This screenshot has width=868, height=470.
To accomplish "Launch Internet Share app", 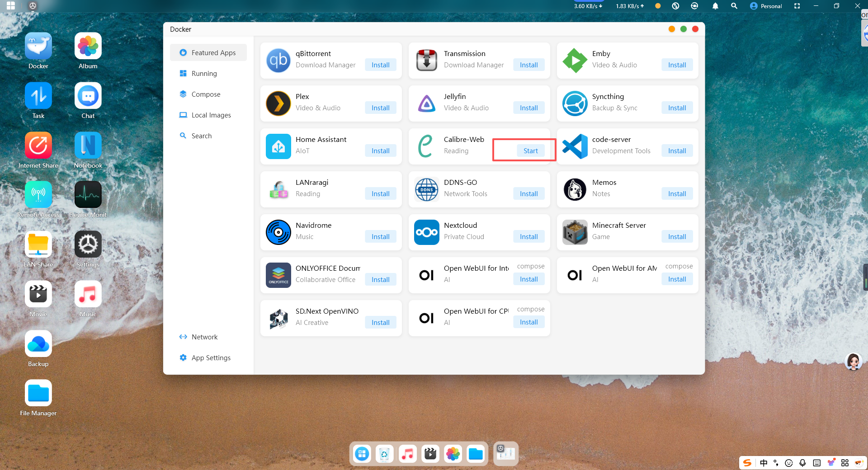I will pyautogui.click(x=38, y=146).
